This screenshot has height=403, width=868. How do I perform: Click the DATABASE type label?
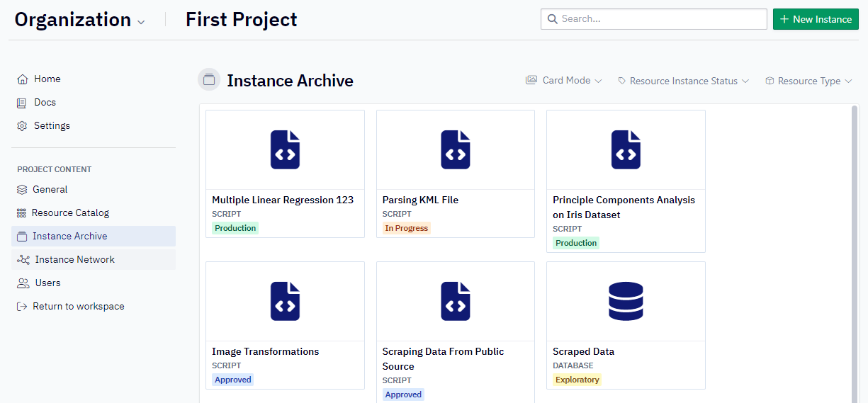click(x=573, y=366)
